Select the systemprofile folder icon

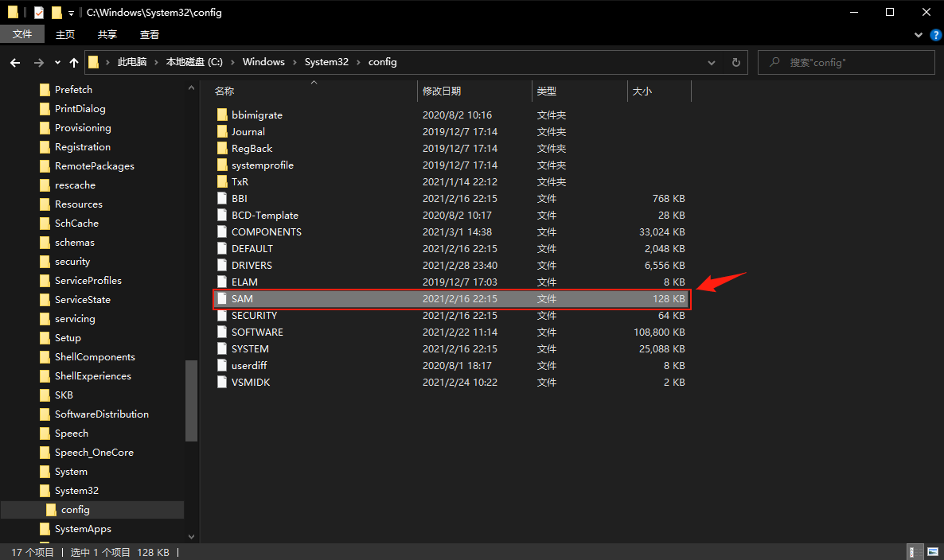222,165
